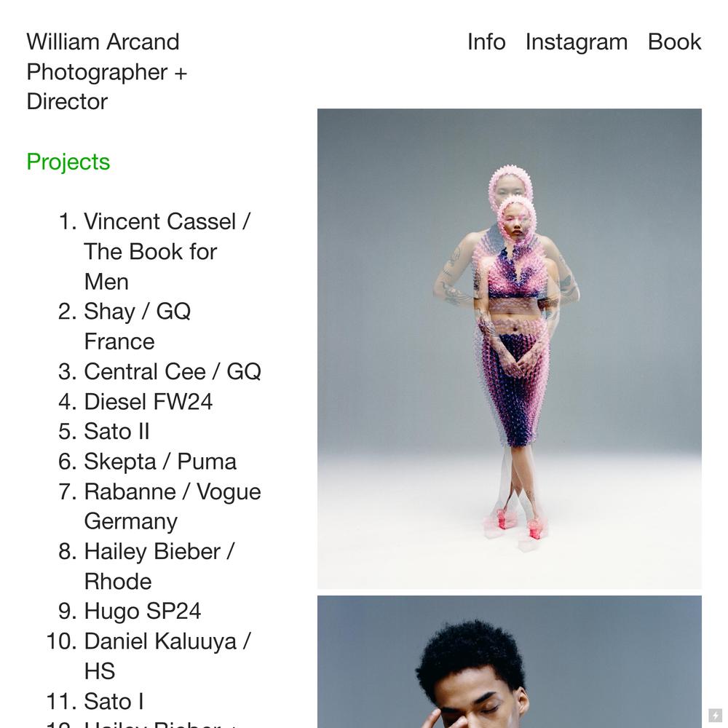Open the Instagram link
The image size is (728, 728).
point(576,42)
